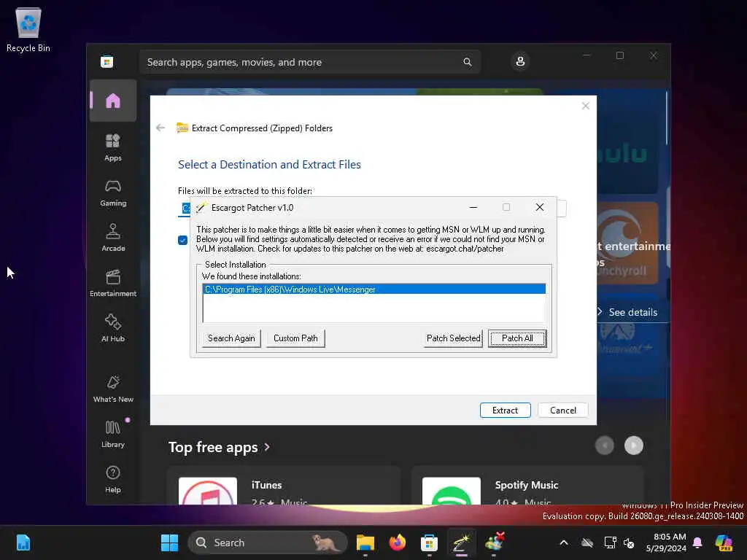Open the Recycle Bin desktop icon
This screenshot has width=747, height=560.
point(28,29)
